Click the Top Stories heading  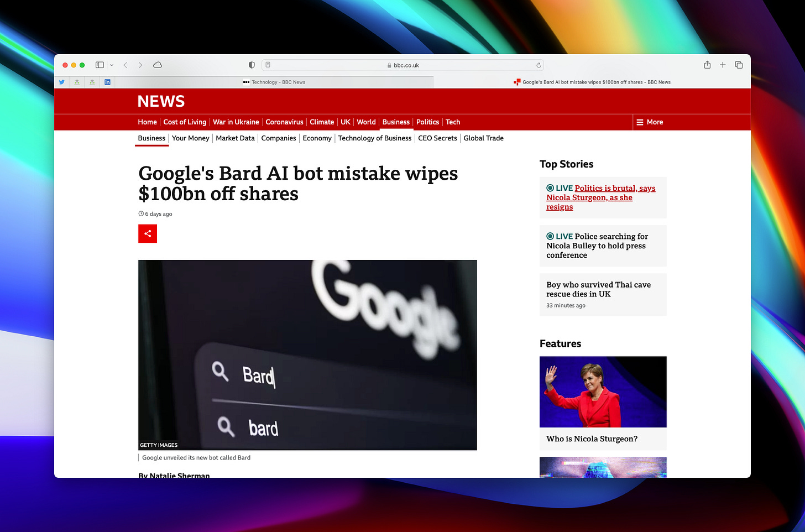coord(566,164)
